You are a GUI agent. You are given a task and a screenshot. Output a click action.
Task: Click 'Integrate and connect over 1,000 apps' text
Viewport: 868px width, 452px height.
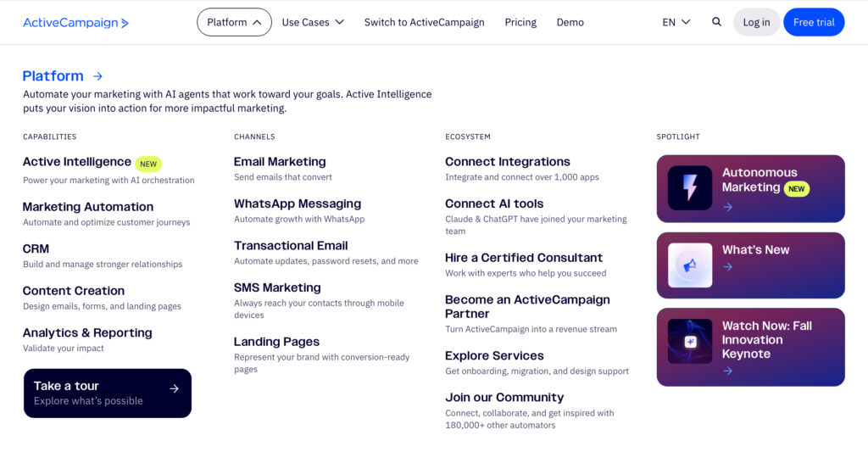pos(522,177)
